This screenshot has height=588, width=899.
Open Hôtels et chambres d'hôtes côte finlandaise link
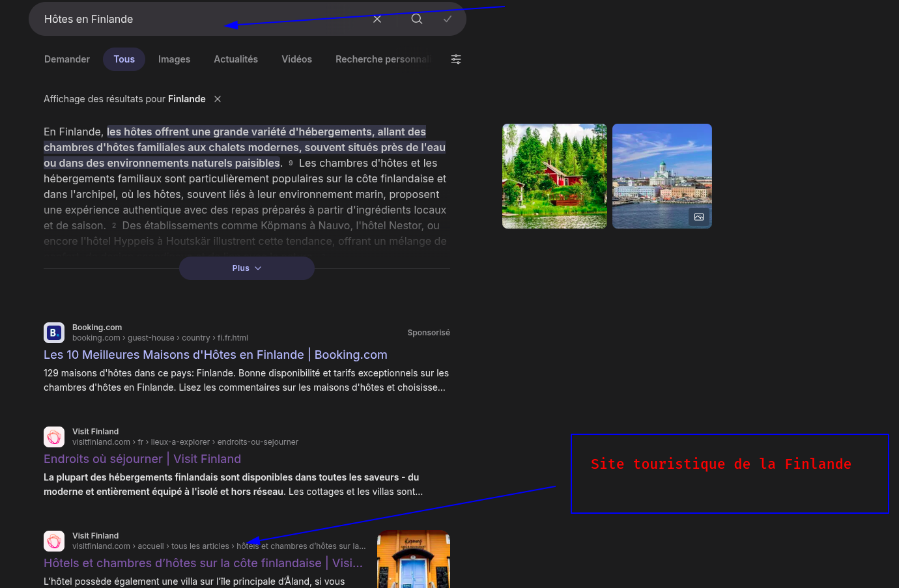click(x=203, y=563)
